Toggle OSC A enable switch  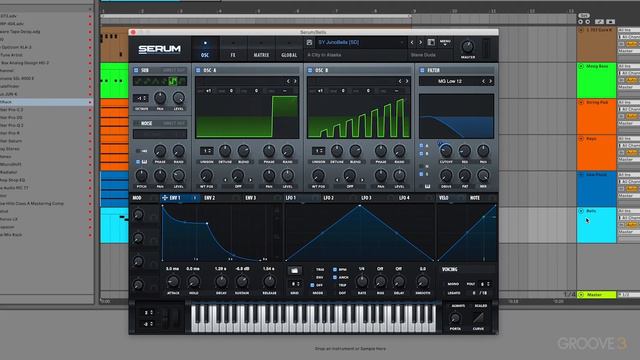pos(198,70)
